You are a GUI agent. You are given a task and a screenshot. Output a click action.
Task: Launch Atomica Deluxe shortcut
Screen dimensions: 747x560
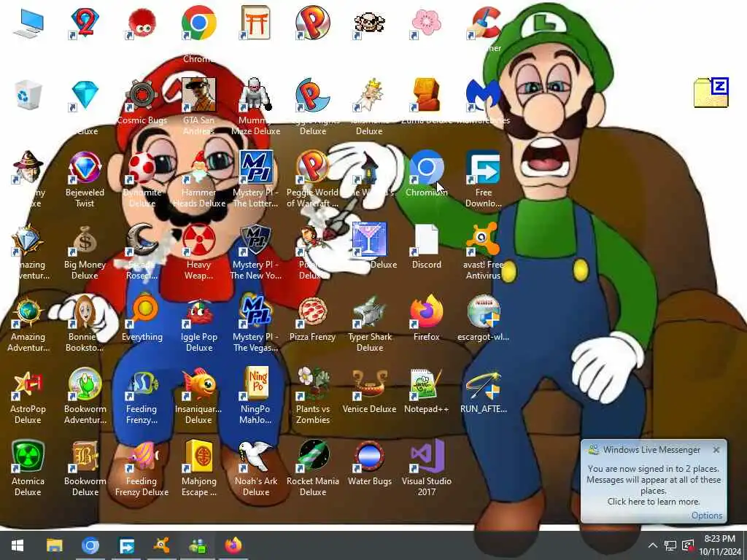[x=28, y=456]
